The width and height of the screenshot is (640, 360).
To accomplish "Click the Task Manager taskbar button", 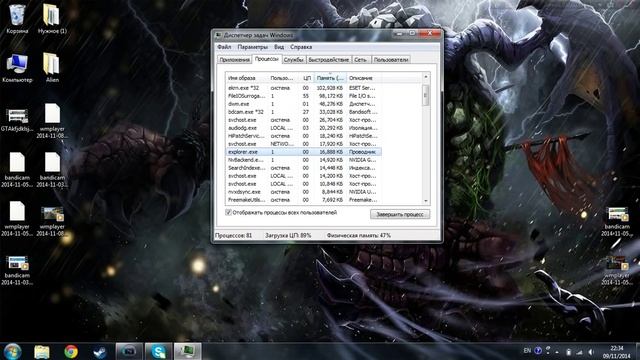I will coord(188,351).
